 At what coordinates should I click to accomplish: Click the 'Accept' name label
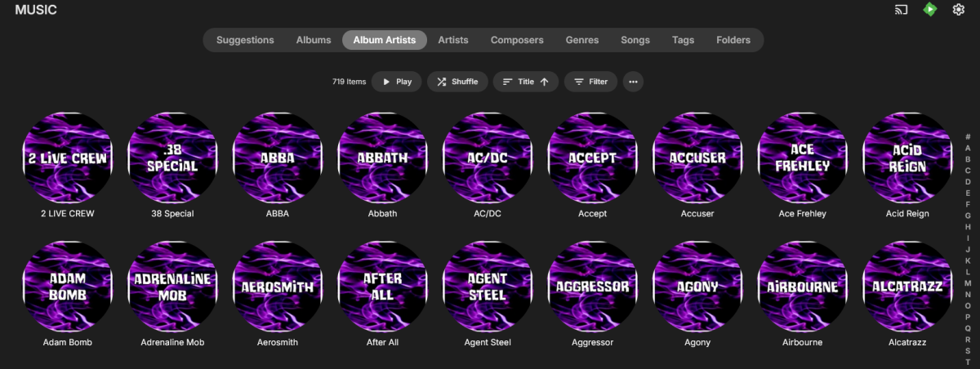tap(592, 214)
